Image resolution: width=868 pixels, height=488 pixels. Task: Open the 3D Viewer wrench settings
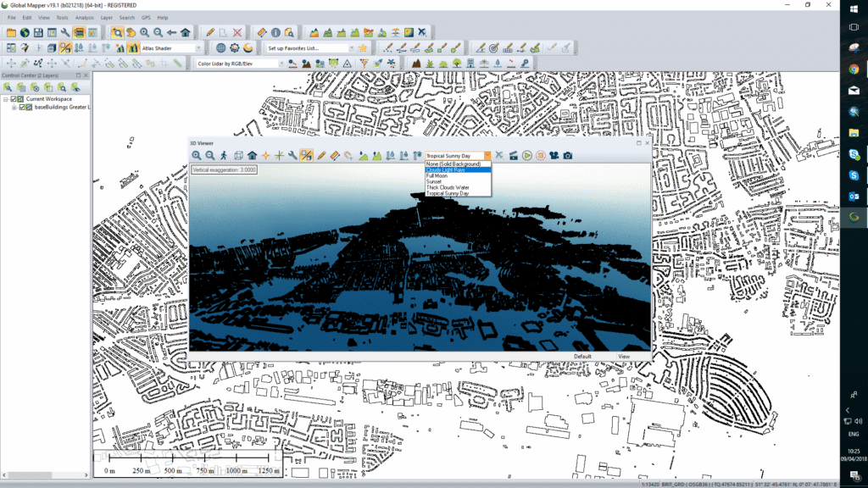click(292, 156)
